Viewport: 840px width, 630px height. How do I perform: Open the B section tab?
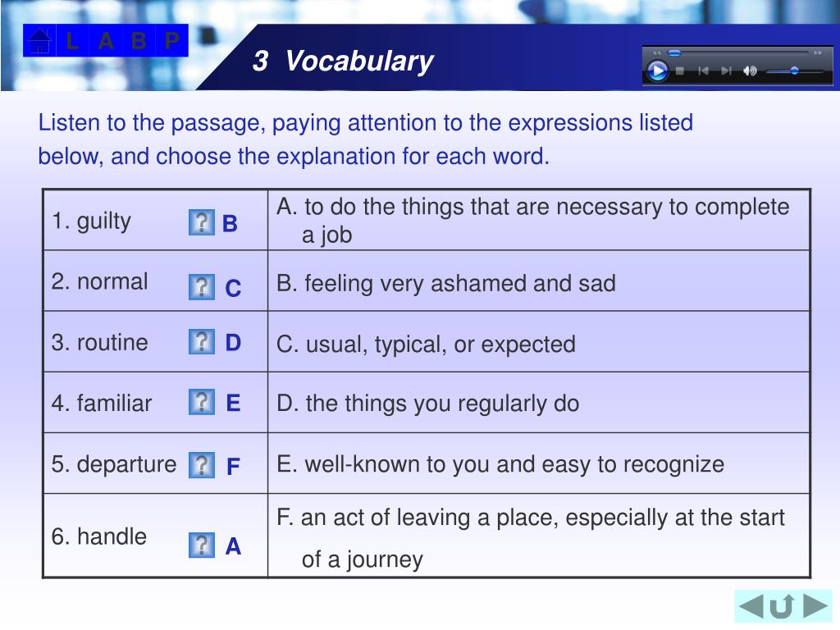pyautogui.click(x=139, y=41)
